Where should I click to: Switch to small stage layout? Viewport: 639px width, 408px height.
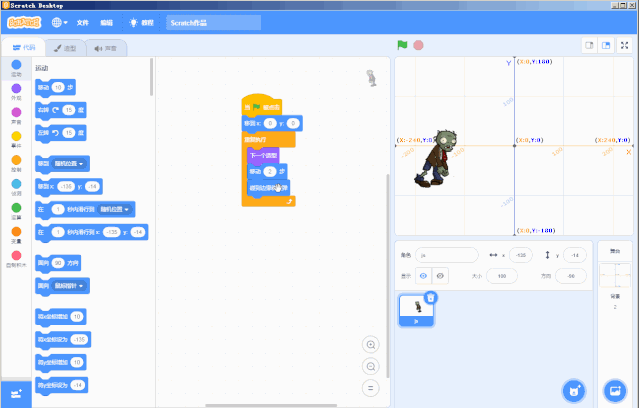(589, 45)
